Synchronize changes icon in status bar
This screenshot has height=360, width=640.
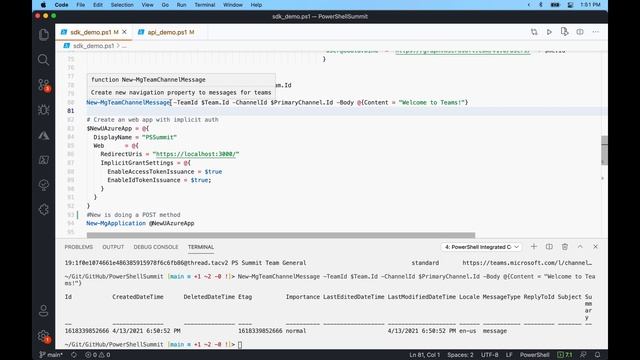(x=74, y=355)
